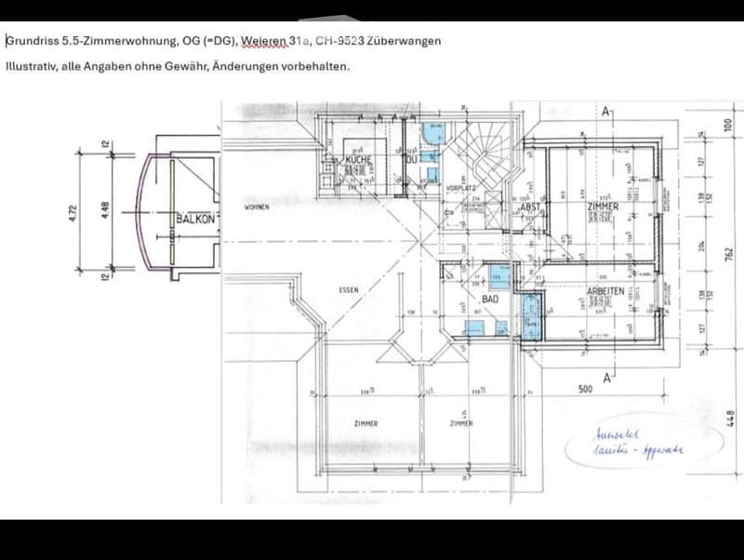
Task: Click the "BALKON" label on the floor plan
Action: click(195, 219)
